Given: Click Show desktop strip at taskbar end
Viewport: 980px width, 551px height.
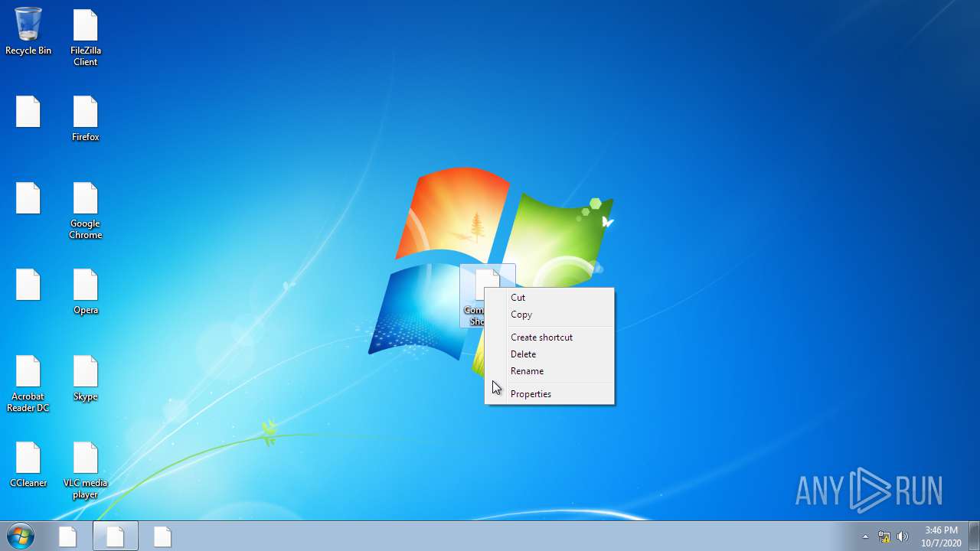Looking at the screenshot, I should tap(974, 536).
